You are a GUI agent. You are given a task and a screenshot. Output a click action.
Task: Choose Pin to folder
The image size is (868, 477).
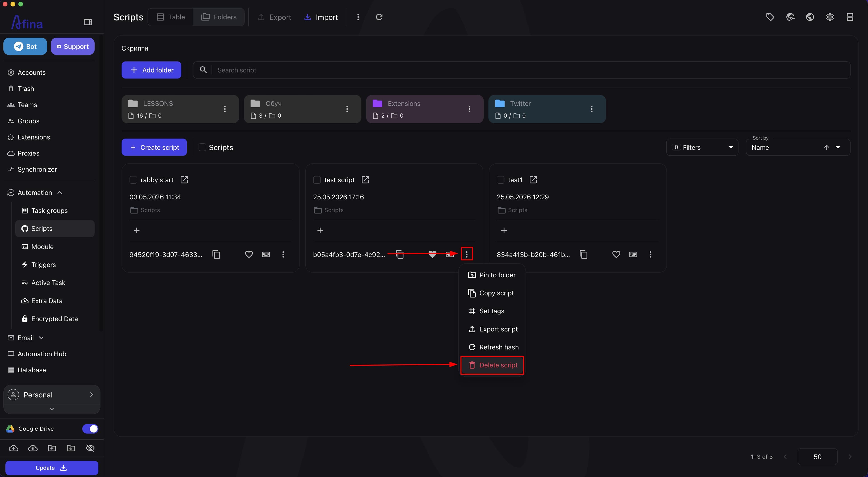pyautogui.click(x=492, y=275)
